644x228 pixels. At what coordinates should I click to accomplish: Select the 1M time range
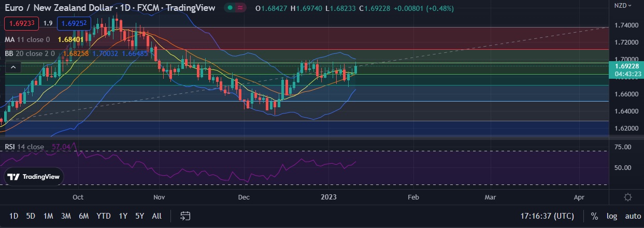click(48, 216)
